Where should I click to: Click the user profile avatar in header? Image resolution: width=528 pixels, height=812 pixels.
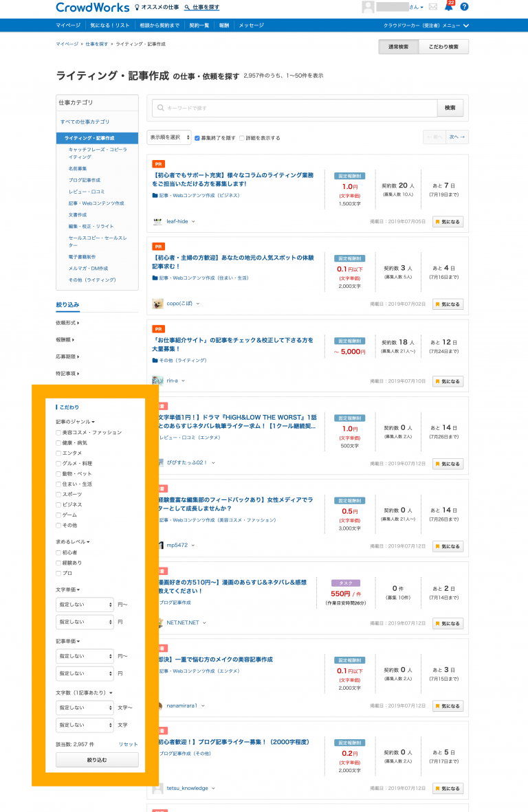tap(368, 7)
